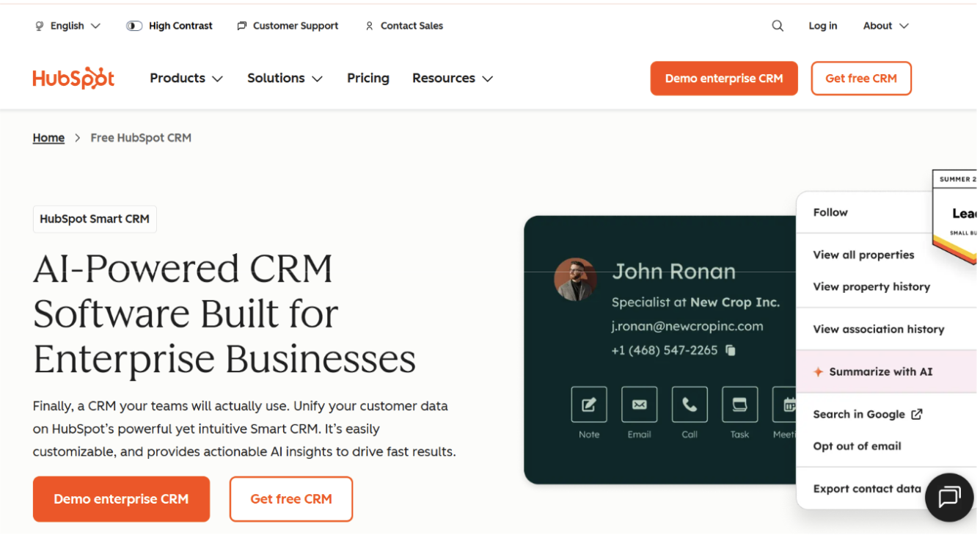
Task: Click Get free CRM in the header
Action: [x=861, y=79]
